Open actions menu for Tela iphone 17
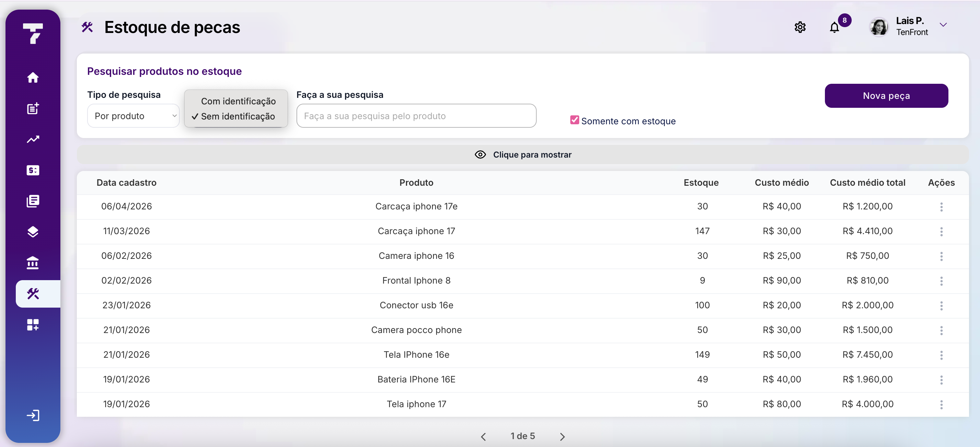The width and height of the screenshot is (980, 447). [941, 405]
